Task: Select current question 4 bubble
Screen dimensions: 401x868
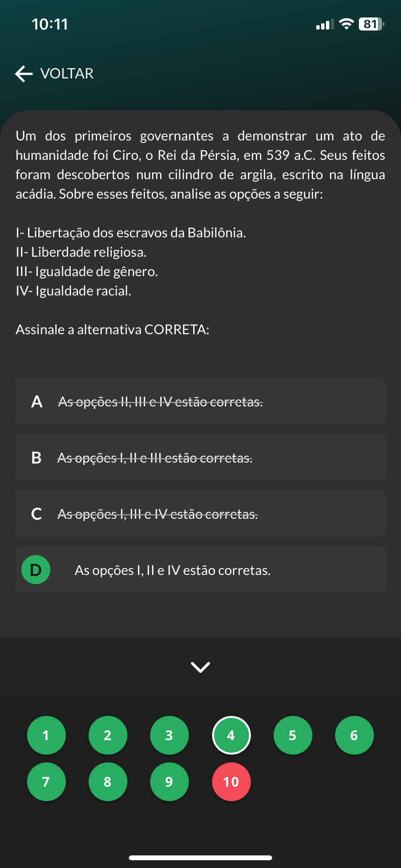Action: click(231, 735)
